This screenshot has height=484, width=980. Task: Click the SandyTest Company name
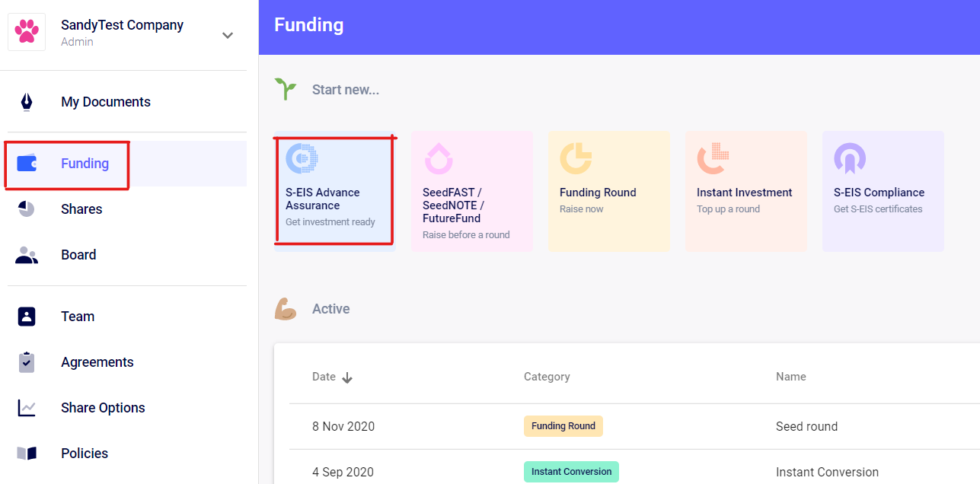122,25
